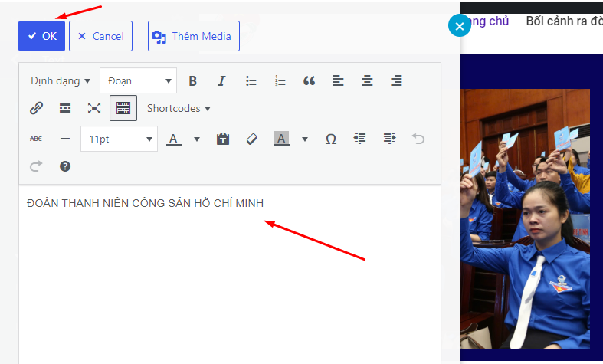Open Đoạn paragraph style dropdown
The image size is (603, 364).
139,80
